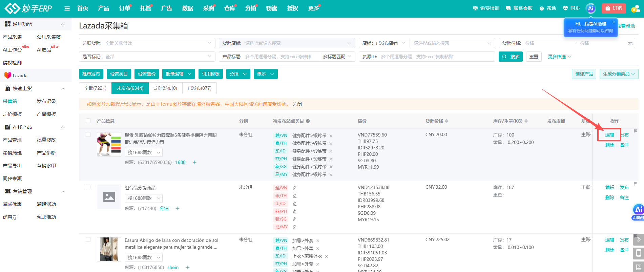The image size is (644, 272).
Task: Open 联系客服 chat icon
Action: pos(508,8)
